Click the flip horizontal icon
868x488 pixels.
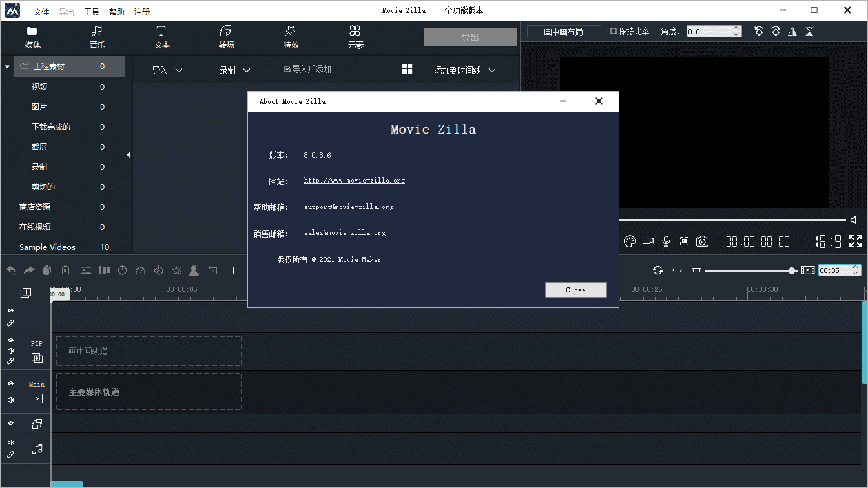[792, 32]
